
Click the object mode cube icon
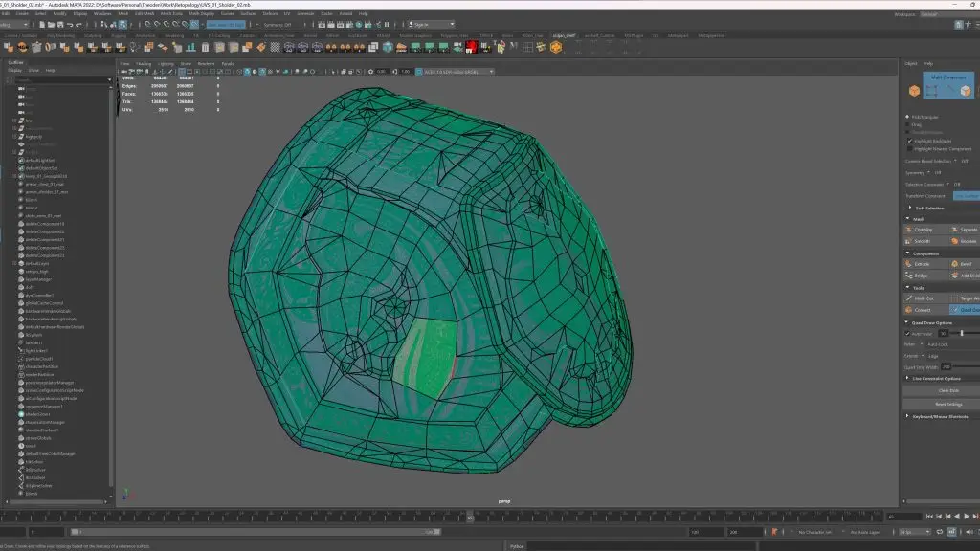pos(914,90)
